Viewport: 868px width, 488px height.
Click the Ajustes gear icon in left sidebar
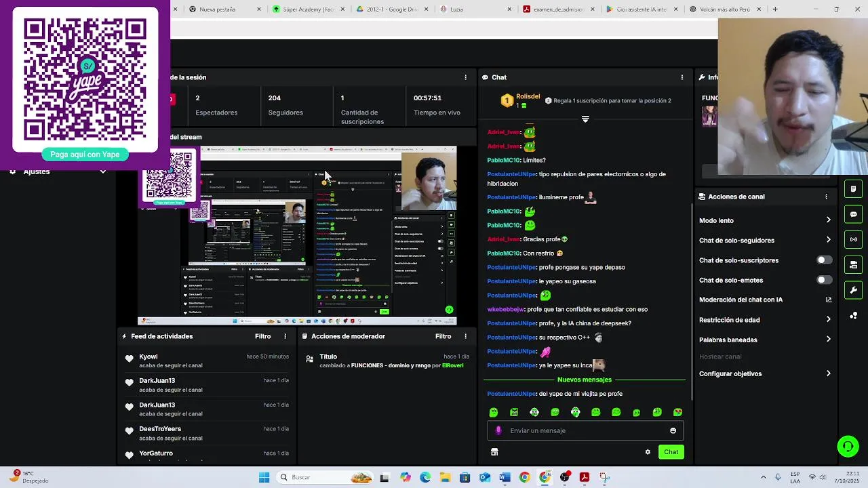[12, 171]
